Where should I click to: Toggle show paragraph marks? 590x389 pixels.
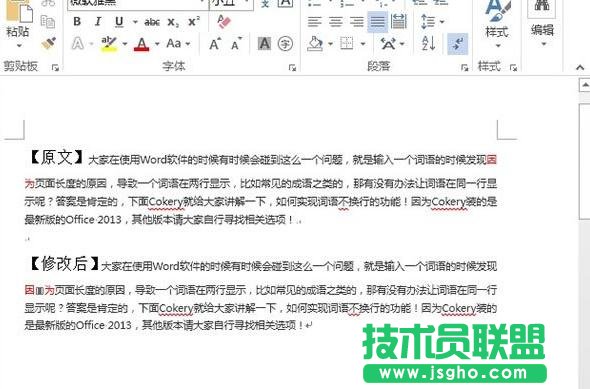458,44
